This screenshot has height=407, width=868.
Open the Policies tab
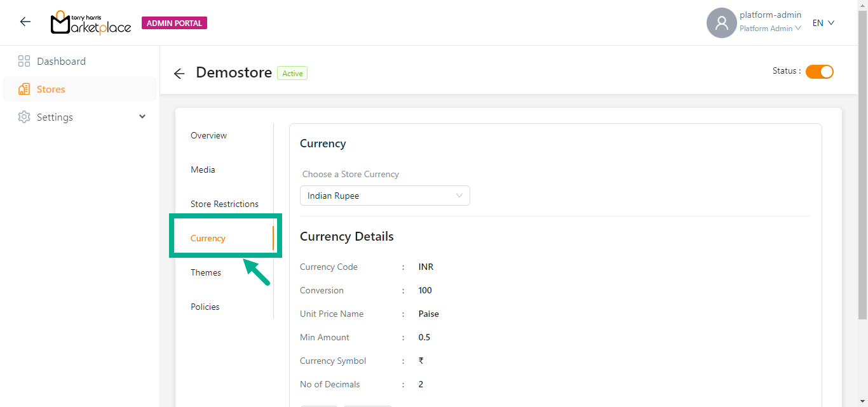pyautogui.click(x=205, y=307)
